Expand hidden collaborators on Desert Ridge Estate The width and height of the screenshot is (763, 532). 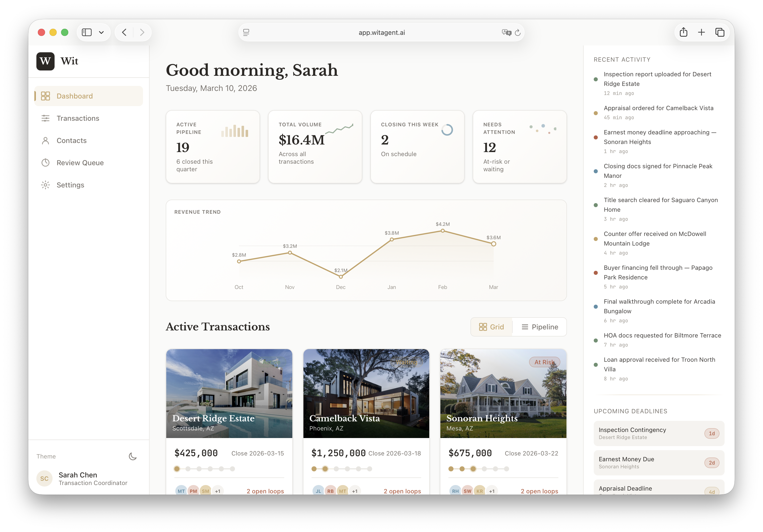pos(218,491)
